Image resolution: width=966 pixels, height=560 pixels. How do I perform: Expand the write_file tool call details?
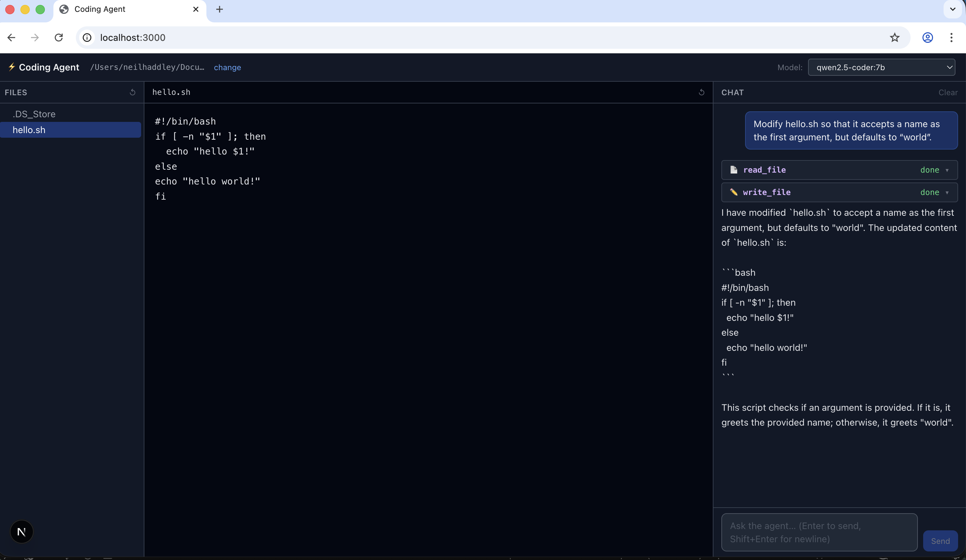(x=947, y=192)
